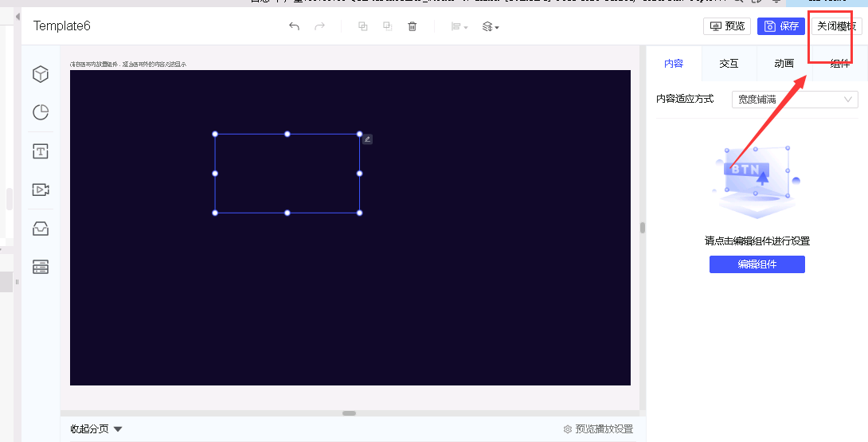Open 预览播放设置 playback settings
Screen dimensions: 868x442
pyautogui.click(x=598, y=428)
